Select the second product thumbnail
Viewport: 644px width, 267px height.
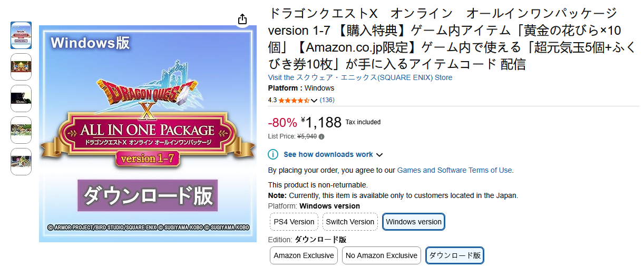point(21,66)
